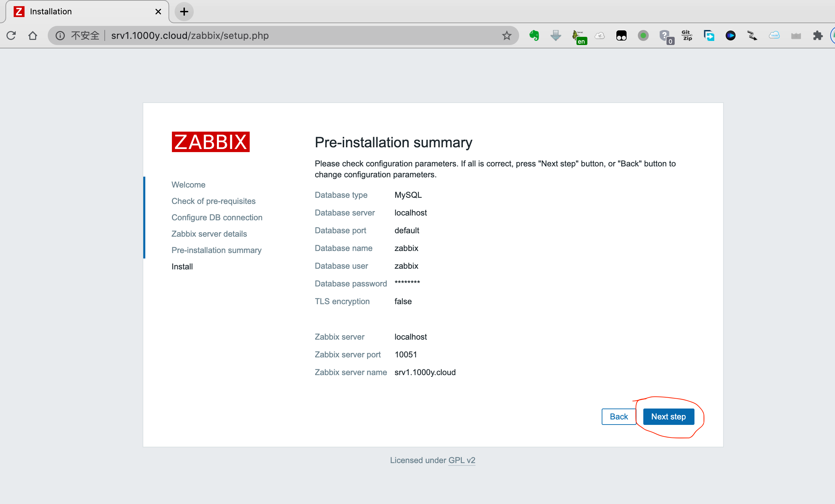Click the green circle recorder extension icon
The width and height of the screenshot is (835, 504).
pos(643,35)
